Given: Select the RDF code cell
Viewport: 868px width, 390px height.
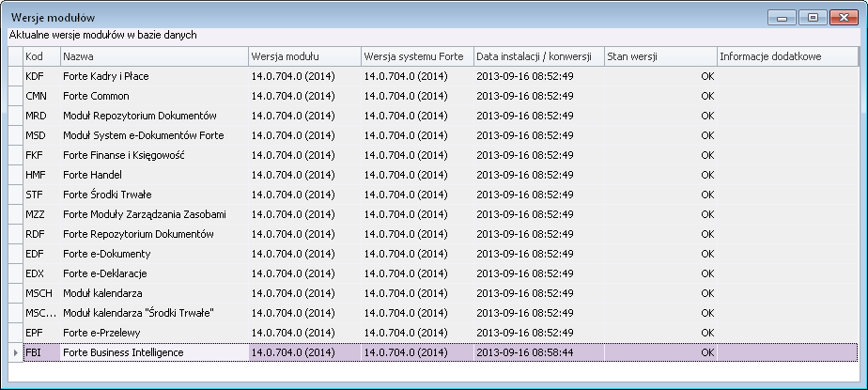Looking at the screenshot, I should coord(42,234).
